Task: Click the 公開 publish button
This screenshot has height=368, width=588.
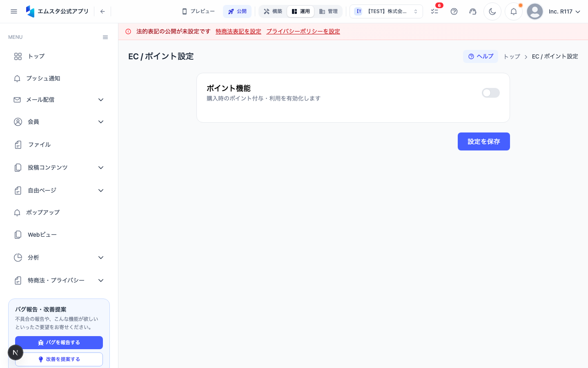Action: pos(237,11)
